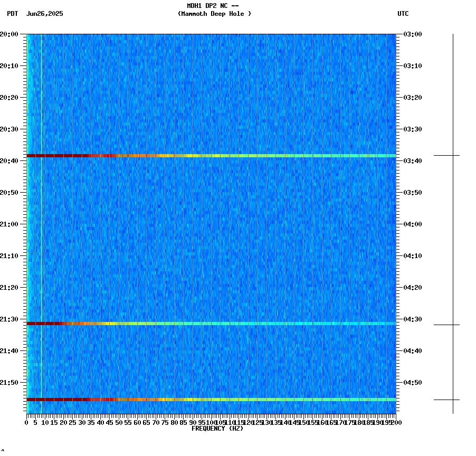Image resolution: width=476 pixels, height=456 pixels.
Task: Select the 0 Hz frequency tick label
Action: pos(25,422)
